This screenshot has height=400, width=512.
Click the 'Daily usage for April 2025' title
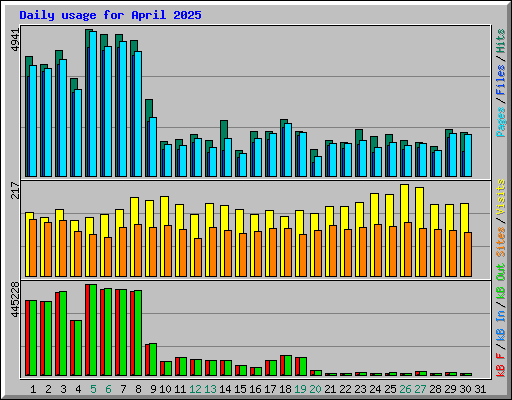click(110, 15)
